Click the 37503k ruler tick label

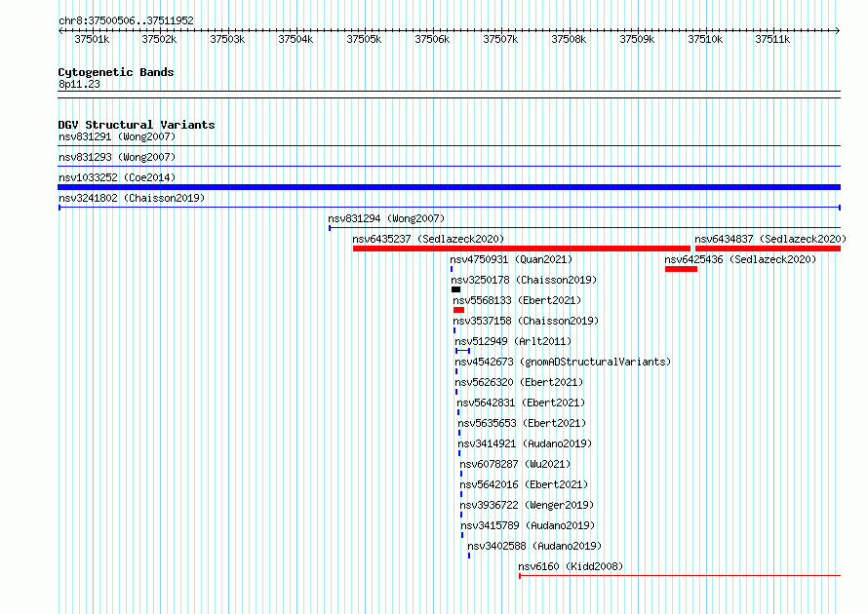click(x=227, y=39)
